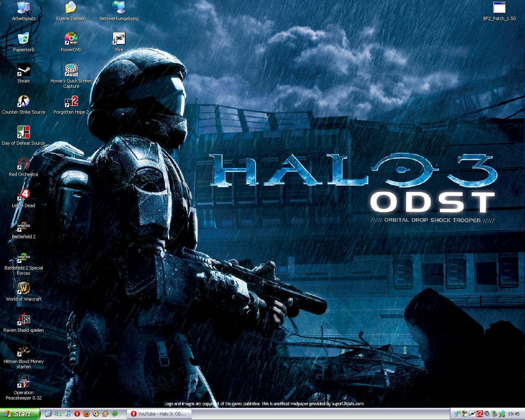Open the PowerDVD desktop icon
Image resolution: width=525 pixels, height=420 pixels.
(x=71, y=40)
